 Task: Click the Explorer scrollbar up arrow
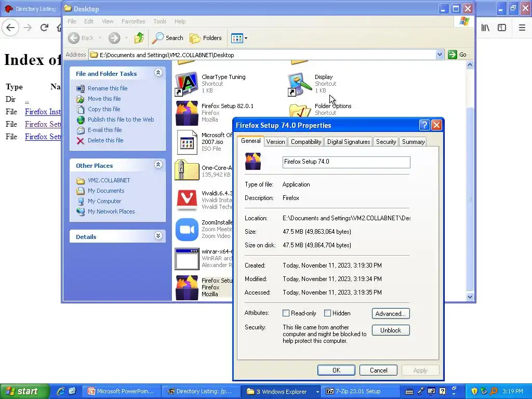pos(470,65)
